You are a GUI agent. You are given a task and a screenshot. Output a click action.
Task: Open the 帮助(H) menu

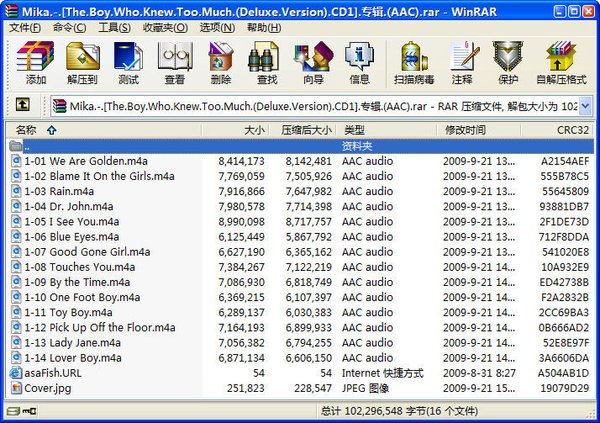(x=264, y=28)
